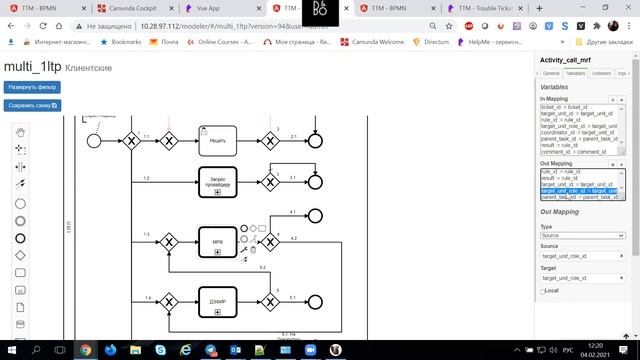Activate the lasso selection tool
The image size is (640, 360).
click(x=20, y=149)
